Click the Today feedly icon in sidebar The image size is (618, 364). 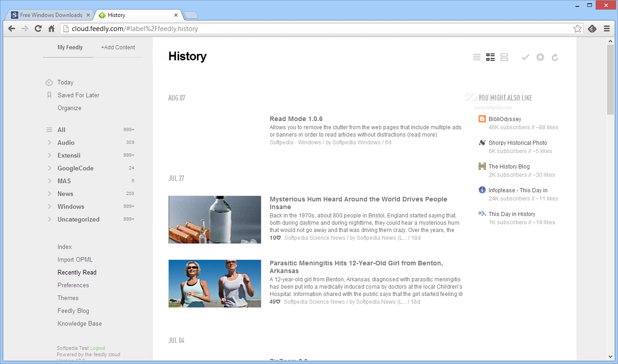click(49, 83)
